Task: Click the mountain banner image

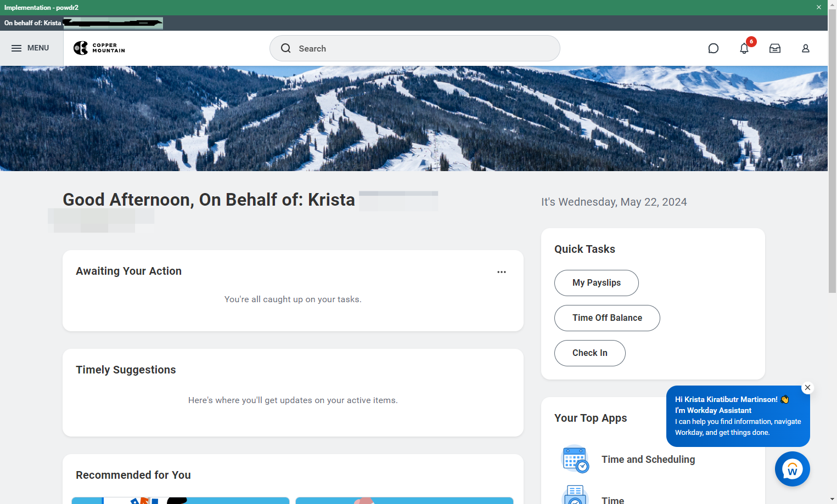Action: [x=414, y=118]
